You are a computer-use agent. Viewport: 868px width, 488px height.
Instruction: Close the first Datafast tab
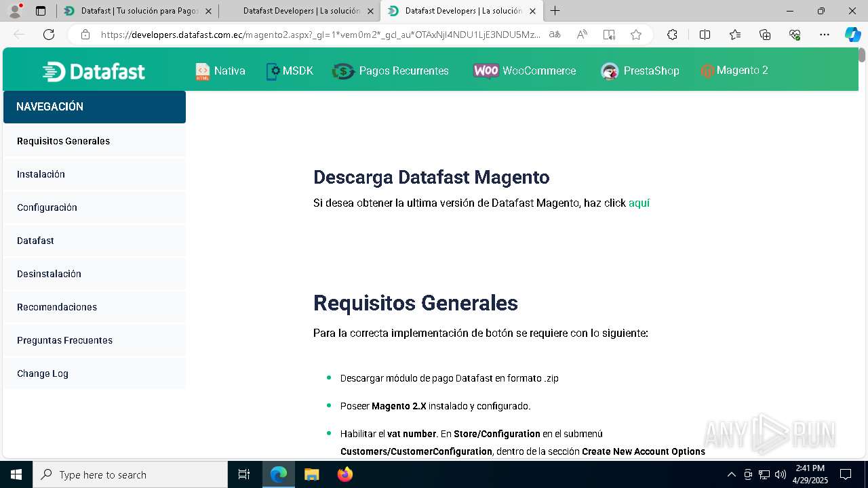click(208, 11)
